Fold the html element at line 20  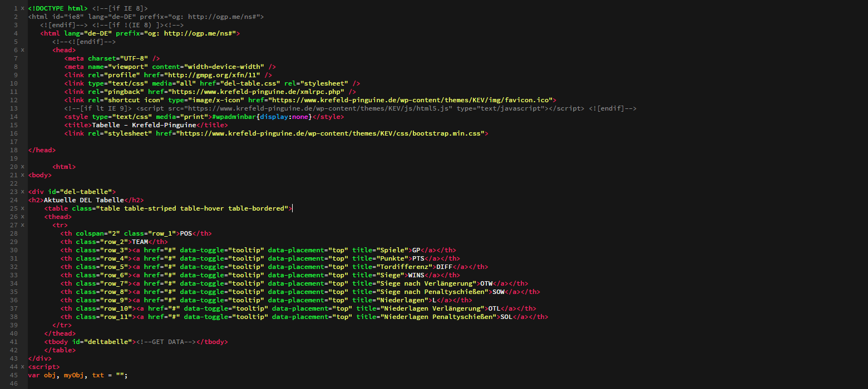pyautogui.click(x=21, y=166)
